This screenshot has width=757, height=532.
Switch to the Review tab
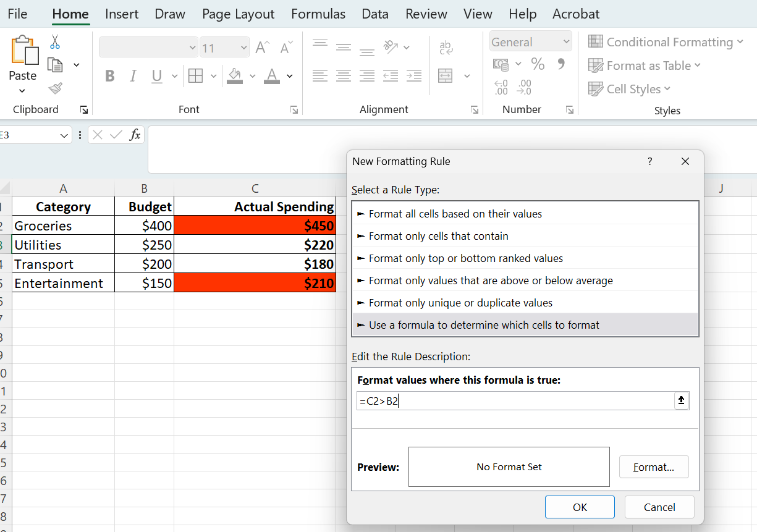(x=426, y=14)
